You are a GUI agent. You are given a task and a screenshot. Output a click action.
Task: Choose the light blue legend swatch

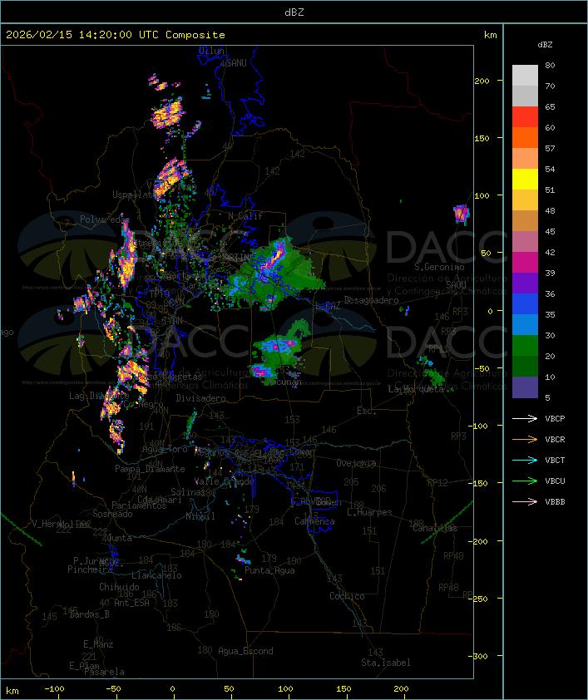[x=525, y=325]
